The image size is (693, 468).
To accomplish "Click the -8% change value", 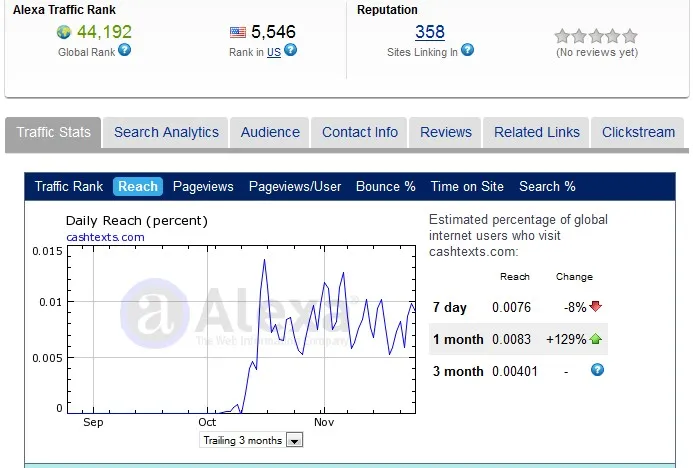I will point(575,307).
